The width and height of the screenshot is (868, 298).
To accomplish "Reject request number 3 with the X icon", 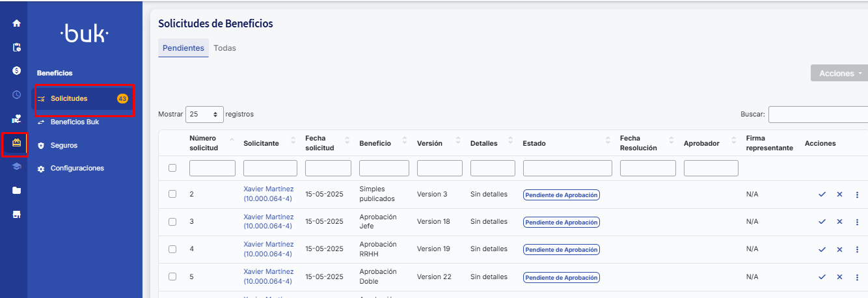I will pos(839,222).
